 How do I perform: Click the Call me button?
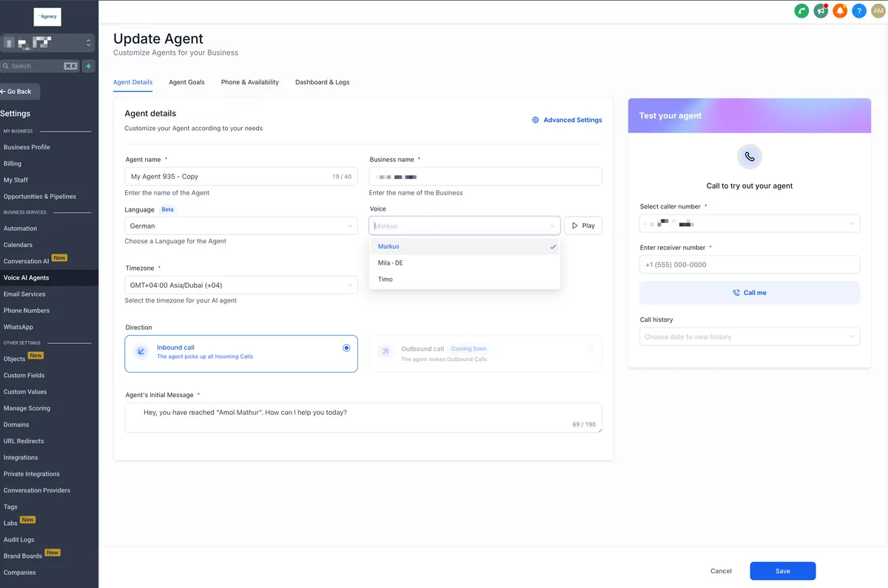[750, 293]
